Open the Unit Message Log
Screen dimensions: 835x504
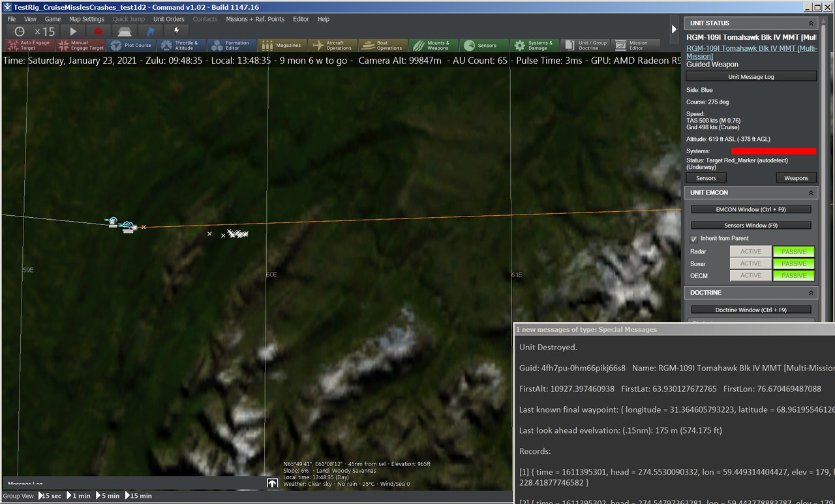(751, 77)
